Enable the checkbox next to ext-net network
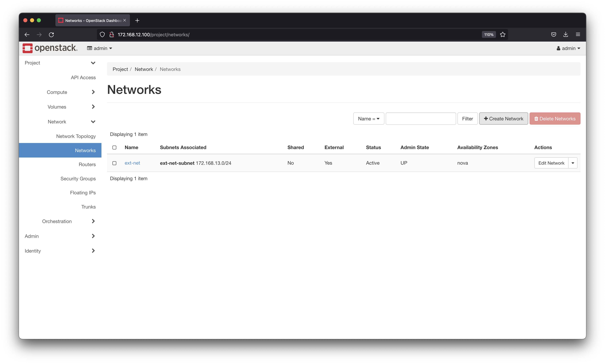The height and width of the screenshot is (364, 605). (x=114, y=163)
